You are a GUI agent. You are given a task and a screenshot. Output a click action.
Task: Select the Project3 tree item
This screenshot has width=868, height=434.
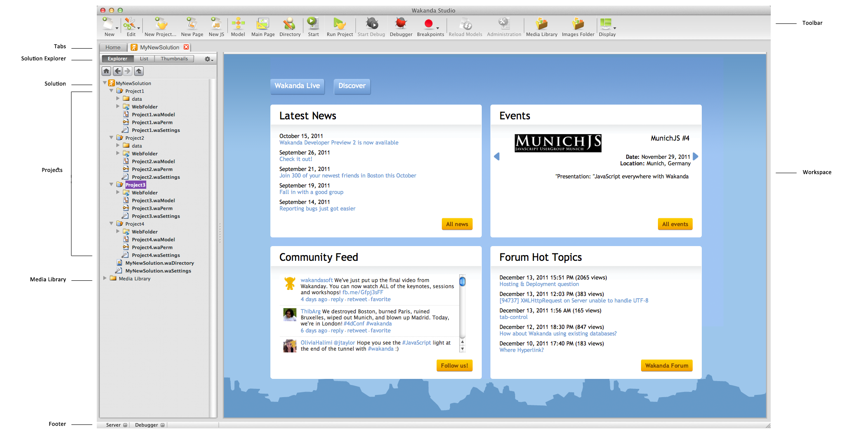click(135, 185)
